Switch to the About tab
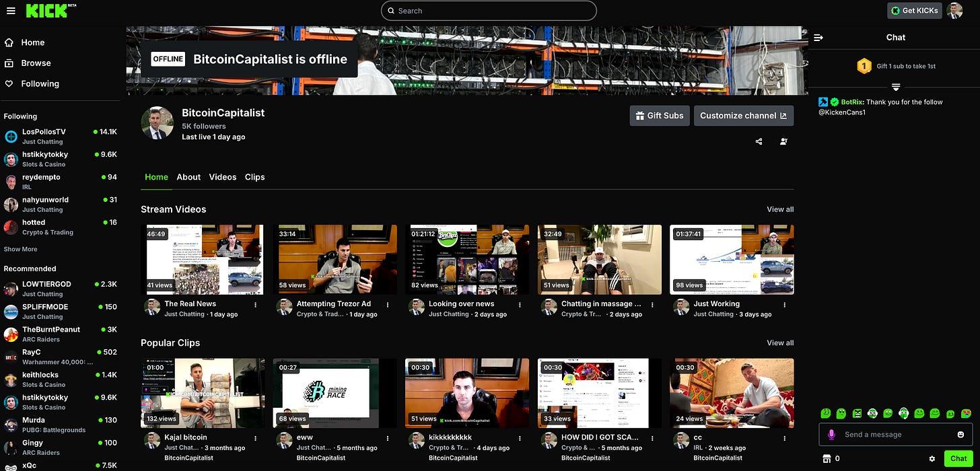980x471 pixels. pyautogui.click(x=188, y=177)
